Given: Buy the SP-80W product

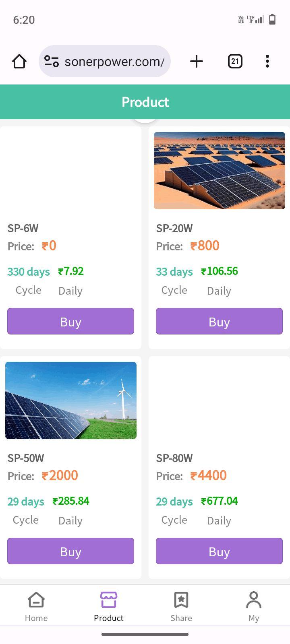Looking at the screenshot, I should [219, 551].
